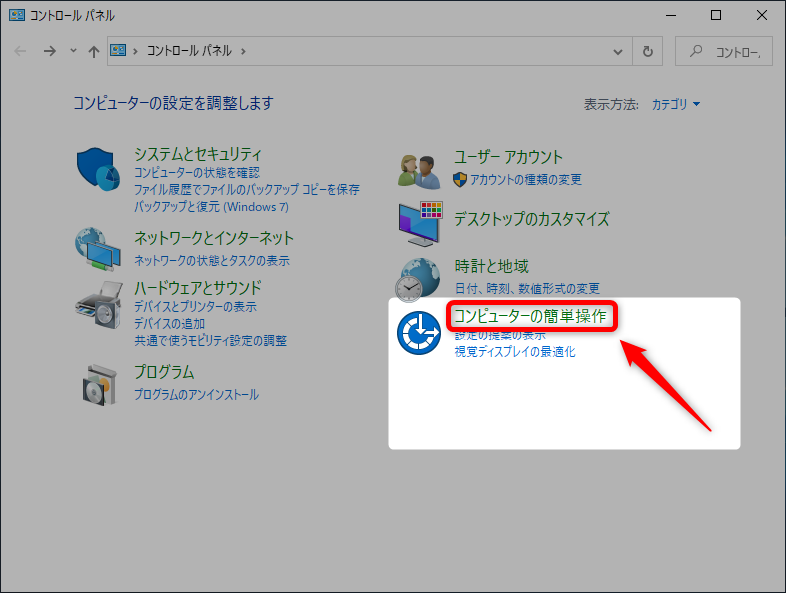
Task: Click the Ease of Access blue icon
Action: pyautogui.click(x=419, y=333)
